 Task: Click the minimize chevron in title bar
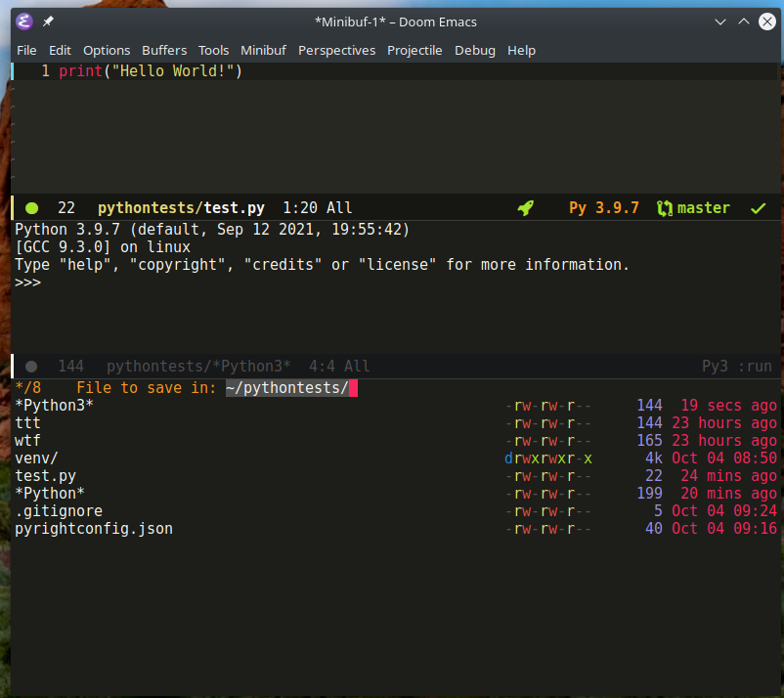[720, 22]
